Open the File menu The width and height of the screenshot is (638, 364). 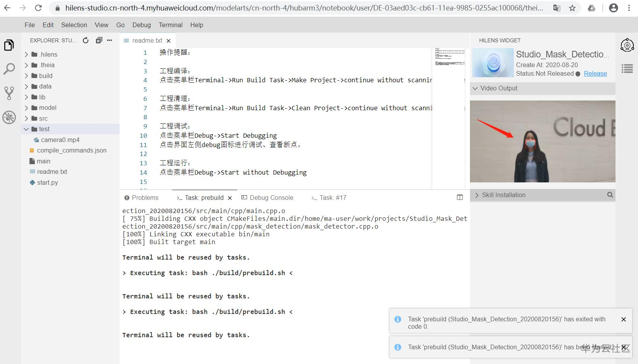point(29,25)
